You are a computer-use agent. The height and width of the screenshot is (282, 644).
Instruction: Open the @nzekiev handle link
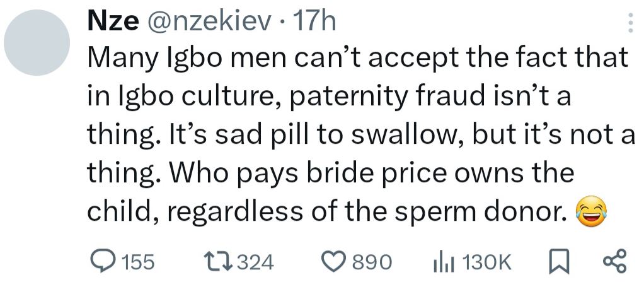(x=210, y=23)
